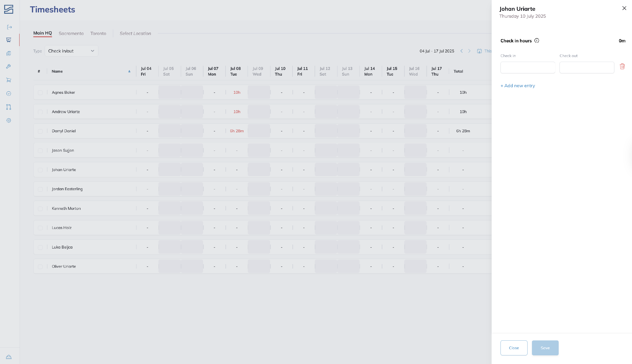
Task: Open the wrench tools sidebar icon
Action: pyautogui.click(x=9, y=66)
